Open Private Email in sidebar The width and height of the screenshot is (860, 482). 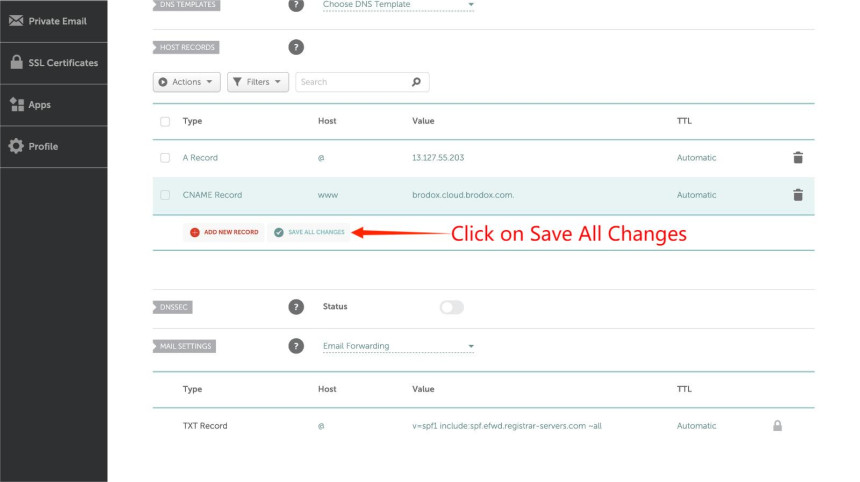[53, 21]
